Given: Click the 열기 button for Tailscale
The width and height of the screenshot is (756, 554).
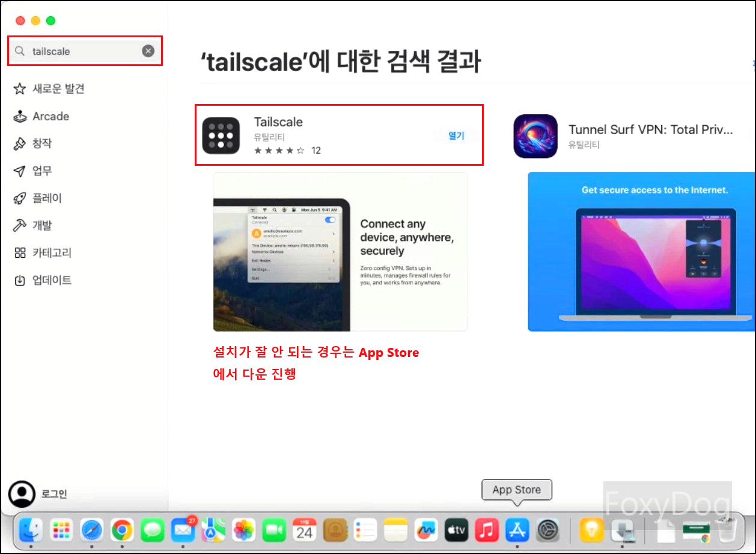Looking at the screenshot, I should [x=457, y=136].
